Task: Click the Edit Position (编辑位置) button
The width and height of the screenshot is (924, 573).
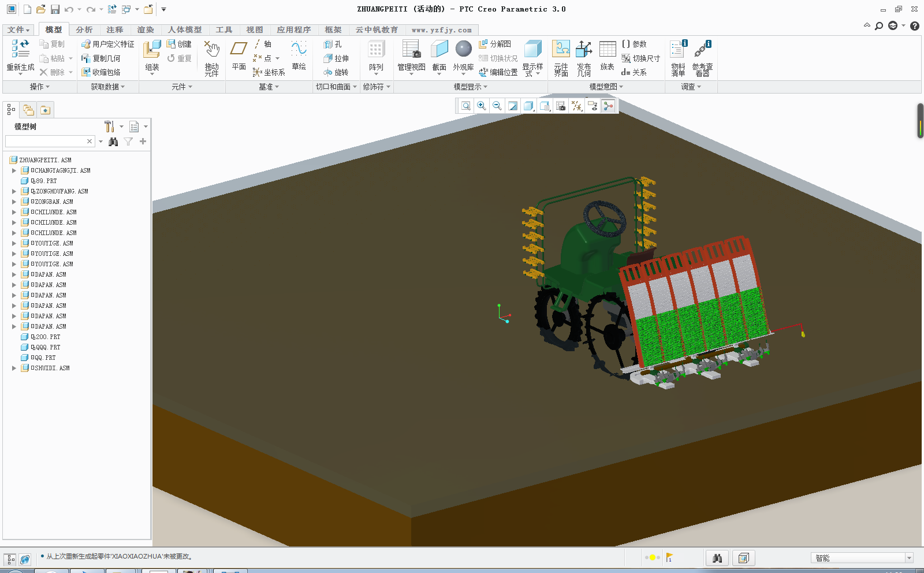Action: click(498, 72)
